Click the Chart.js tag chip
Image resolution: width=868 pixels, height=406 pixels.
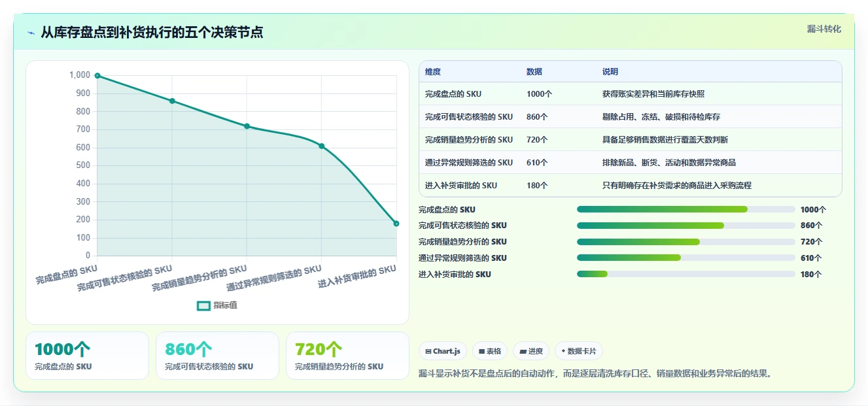[443, 351]
